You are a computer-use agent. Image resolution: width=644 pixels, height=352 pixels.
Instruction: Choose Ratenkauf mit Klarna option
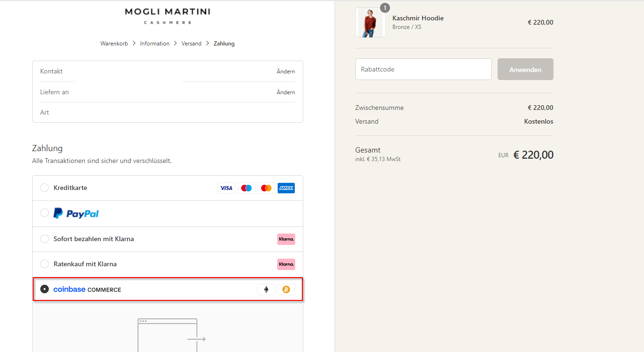tap(45, 264)
